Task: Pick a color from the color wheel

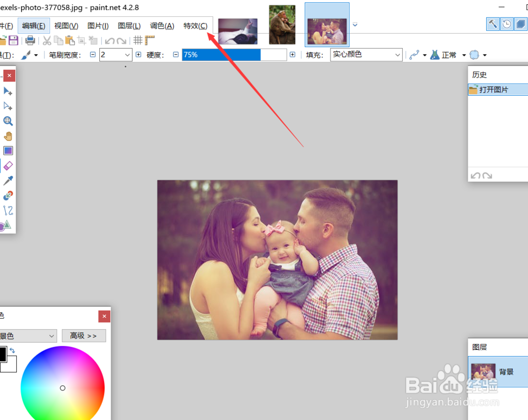Action: (x=63, y=387)
